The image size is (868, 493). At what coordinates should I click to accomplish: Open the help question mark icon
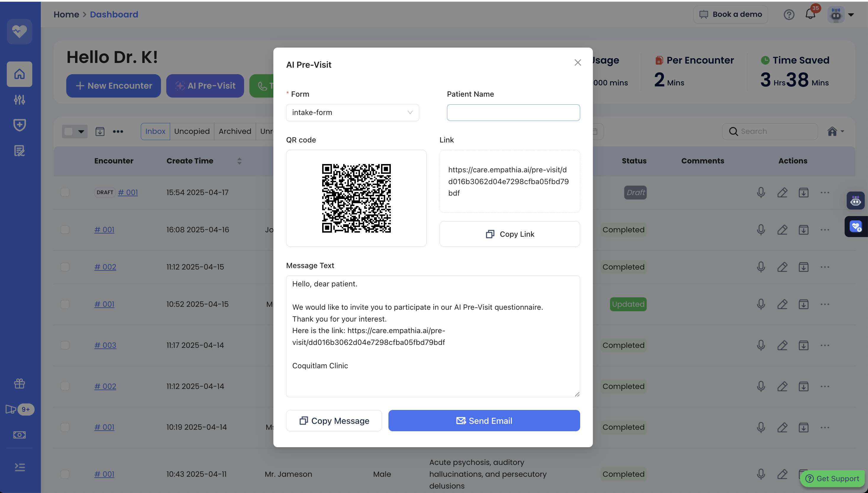[x=789, y=14]
